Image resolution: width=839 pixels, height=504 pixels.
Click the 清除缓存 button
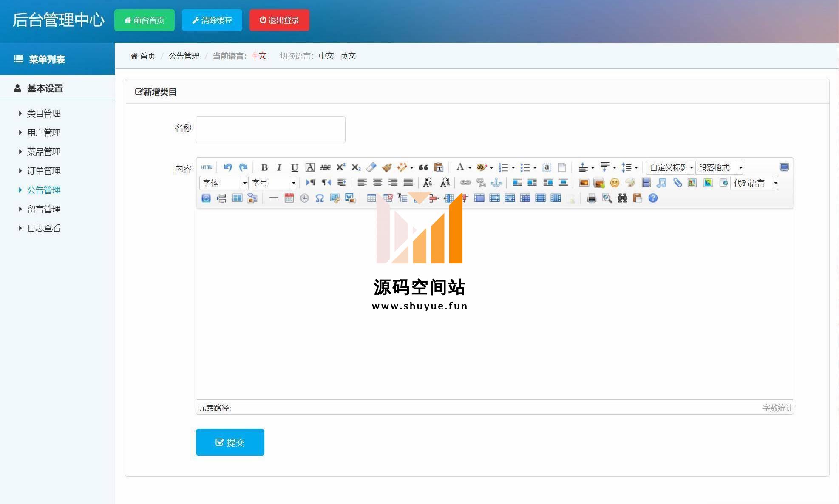212,20
